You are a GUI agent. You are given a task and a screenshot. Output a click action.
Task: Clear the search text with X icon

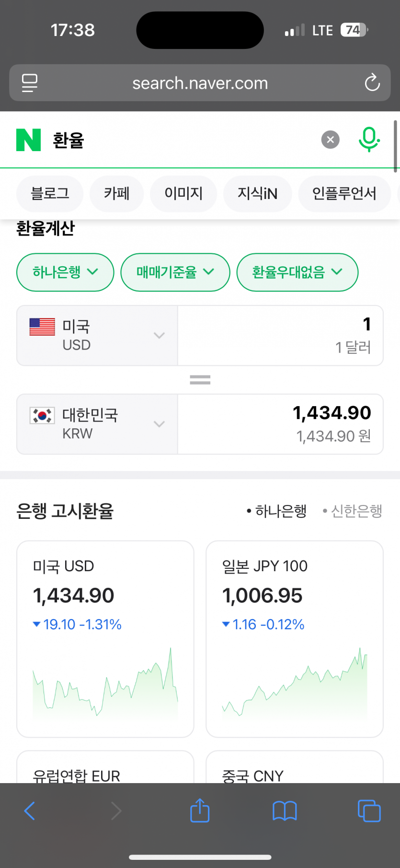coord(330,140)
